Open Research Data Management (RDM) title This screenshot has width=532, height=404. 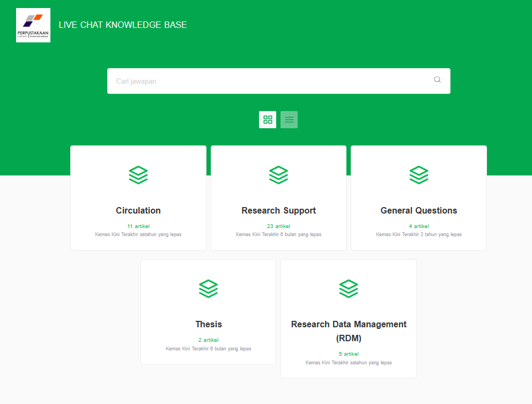pos(349,331)
